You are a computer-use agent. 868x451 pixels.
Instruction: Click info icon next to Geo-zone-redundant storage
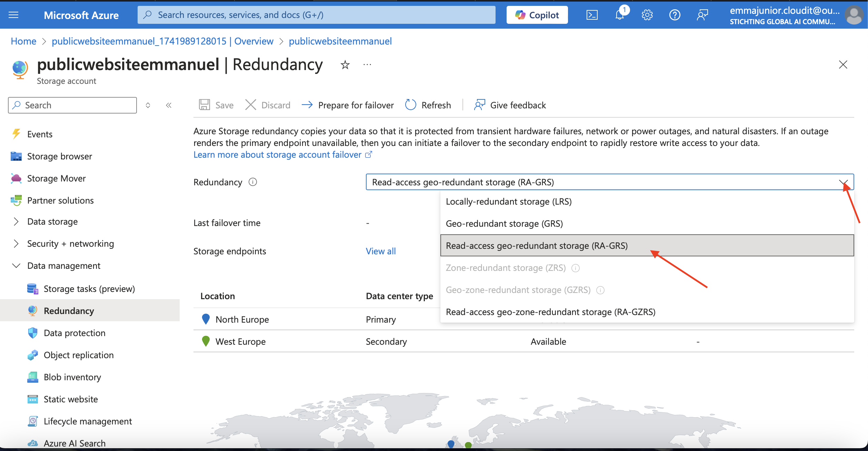pyautogui.click(x=600, y=290)
